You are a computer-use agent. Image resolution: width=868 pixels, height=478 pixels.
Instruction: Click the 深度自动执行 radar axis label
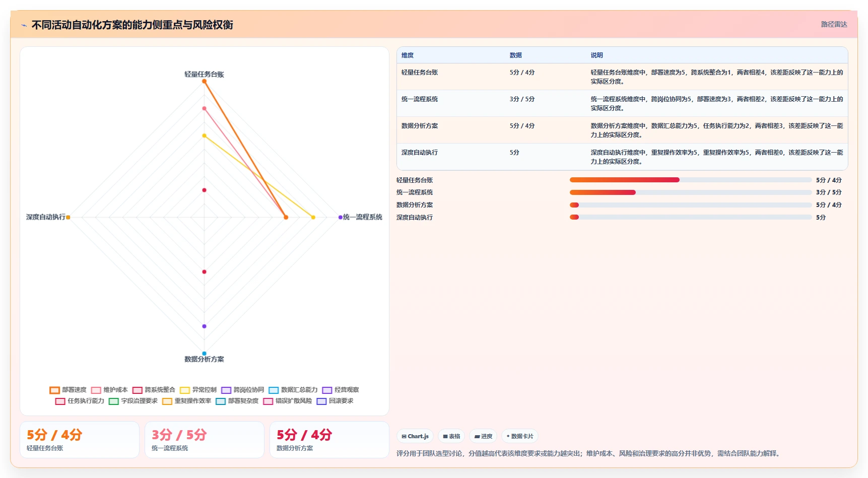[x=46, y=217]
